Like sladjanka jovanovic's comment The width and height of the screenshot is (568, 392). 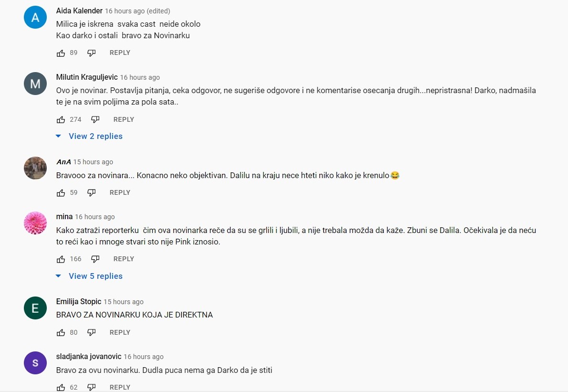(x=61, y=387)
